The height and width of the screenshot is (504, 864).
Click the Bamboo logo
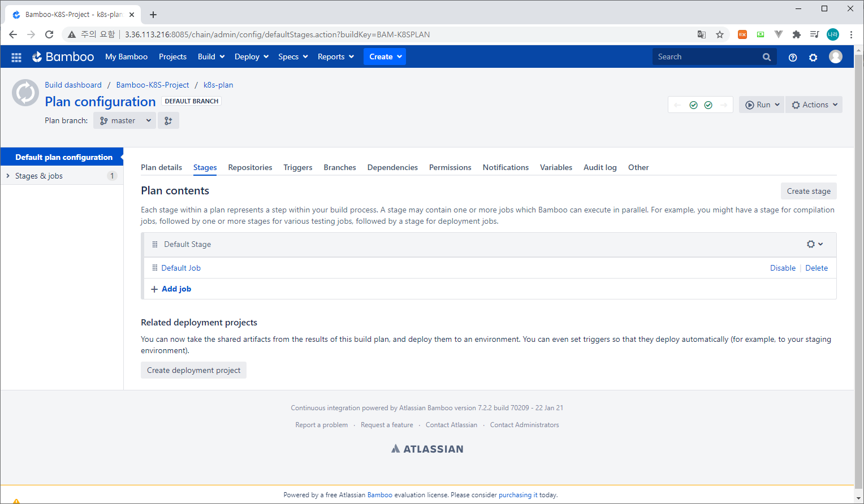tap(63, 57)
